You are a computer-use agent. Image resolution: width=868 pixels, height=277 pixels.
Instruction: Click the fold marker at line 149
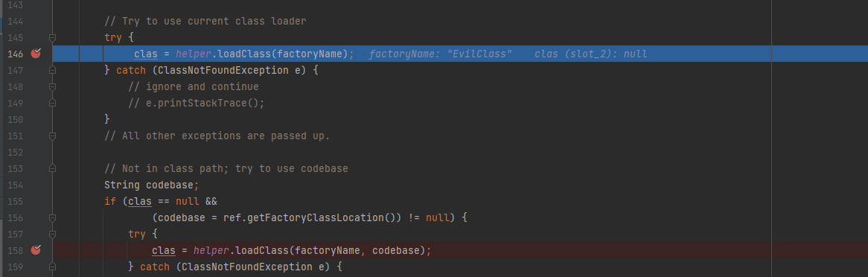tap(52, 103)
